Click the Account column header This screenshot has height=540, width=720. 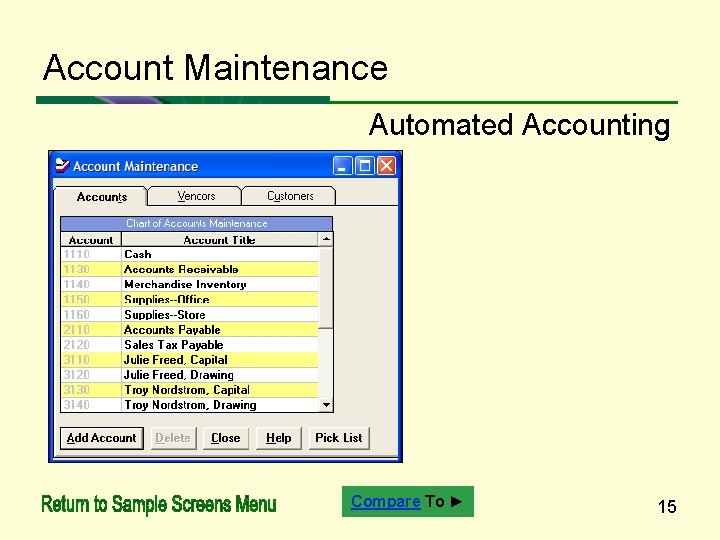(x=91, y=240)
